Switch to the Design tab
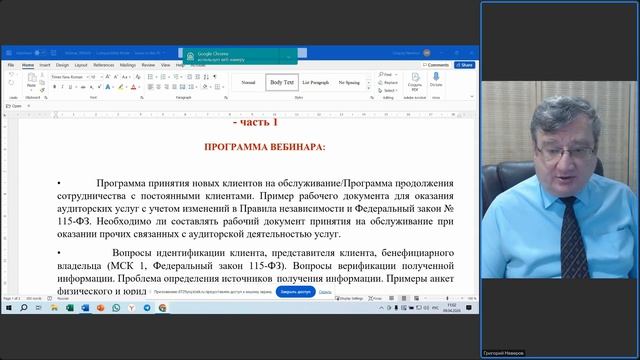Image resolution: width=640 pixels, height=360 pixels. [62, 65]
